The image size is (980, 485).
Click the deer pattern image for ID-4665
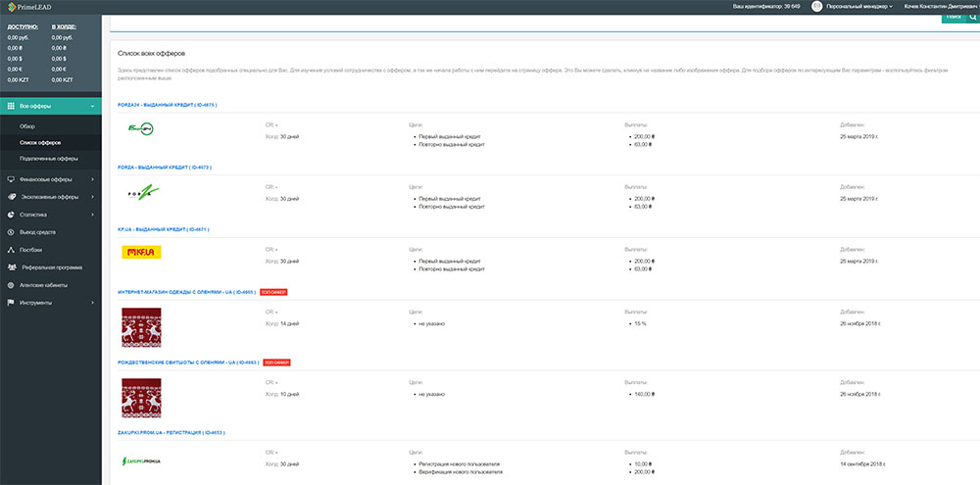coord(141,327)
